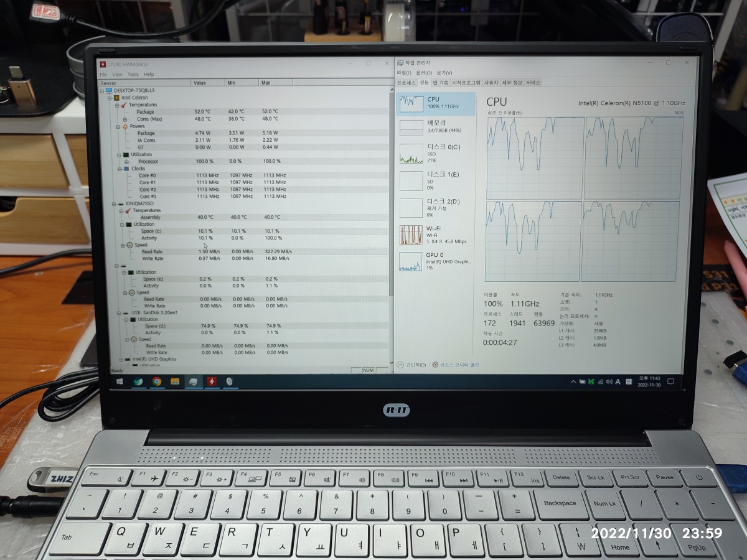Open the File menu in HWMonitor
This screenshot has height=560, width=747.
click(103, 75)
